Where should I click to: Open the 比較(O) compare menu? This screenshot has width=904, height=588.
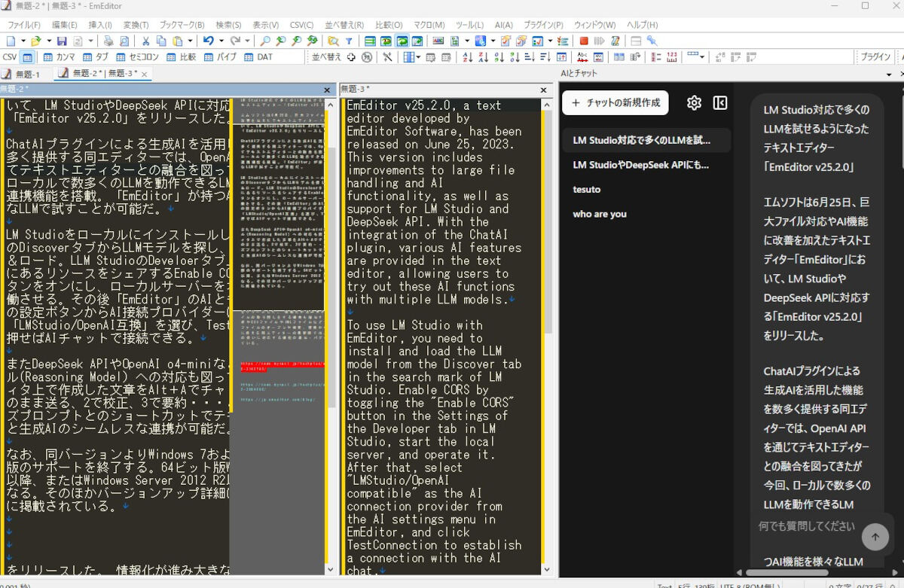tap(389, 25)
